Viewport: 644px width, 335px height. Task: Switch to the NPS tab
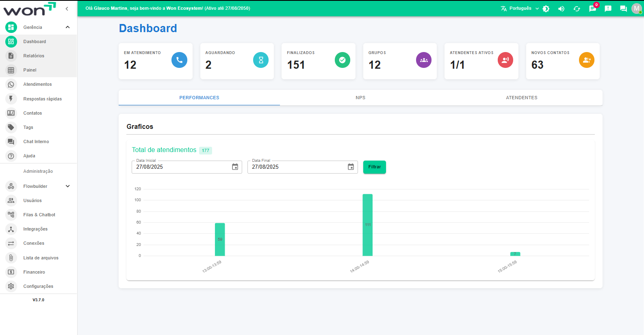pos(360,98)
